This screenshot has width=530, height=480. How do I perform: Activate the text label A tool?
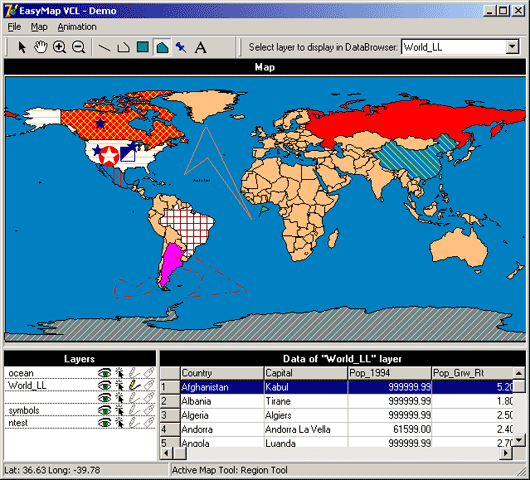(200, 47)
